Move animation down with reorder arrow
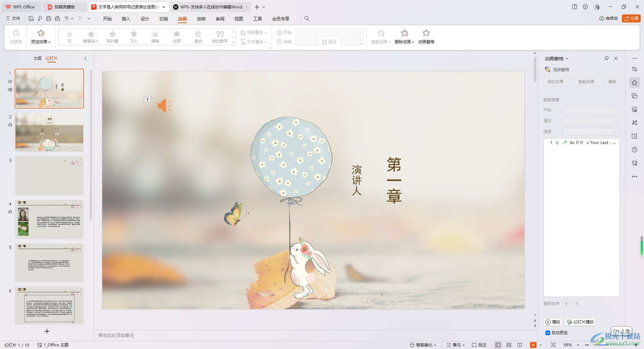644x349 pixels. click(577, 304)
